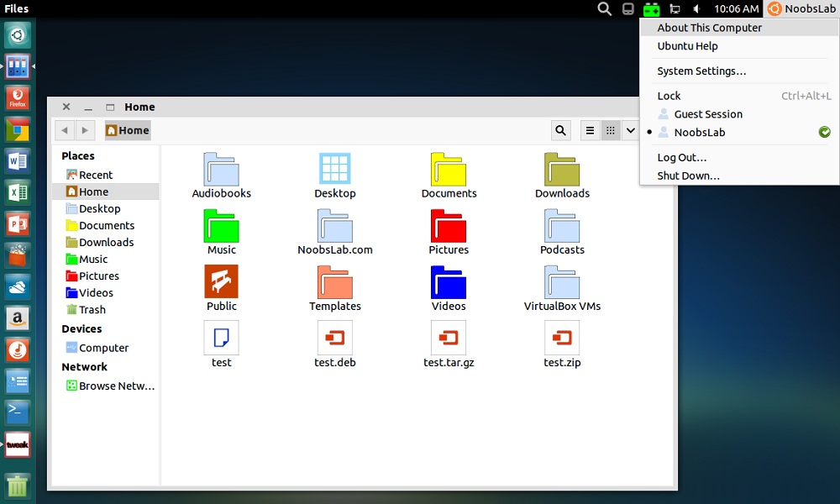Open the yellow Documents folder in the grid
Screen dimensions: 840x504
[449, 170]
